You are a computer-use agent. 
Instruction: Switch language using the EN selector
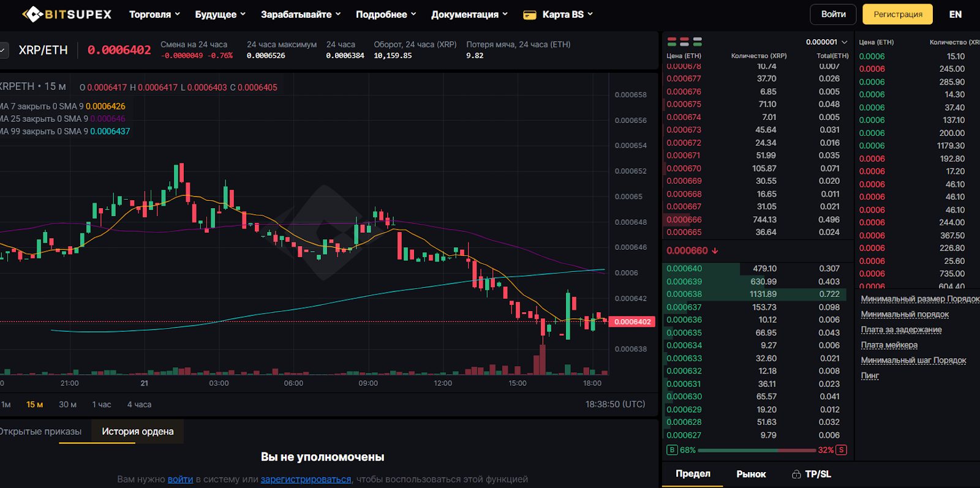[956, 14]
